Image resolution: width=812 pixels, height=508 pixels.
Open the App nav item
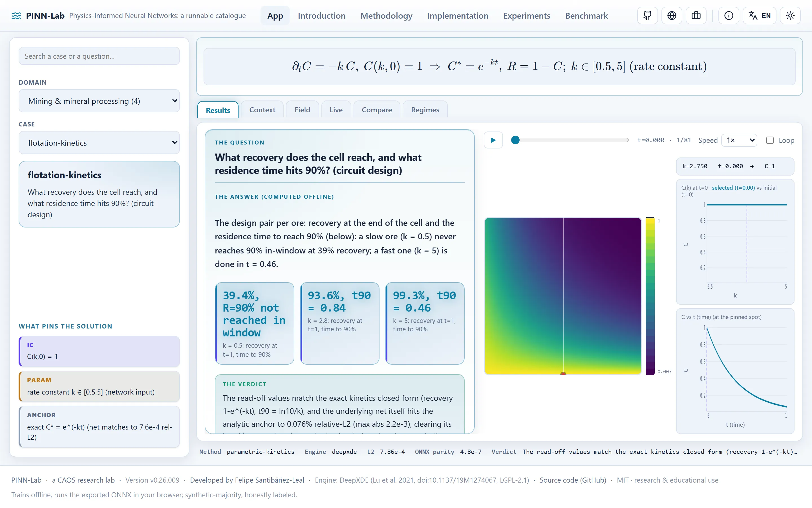coord(275,16)
